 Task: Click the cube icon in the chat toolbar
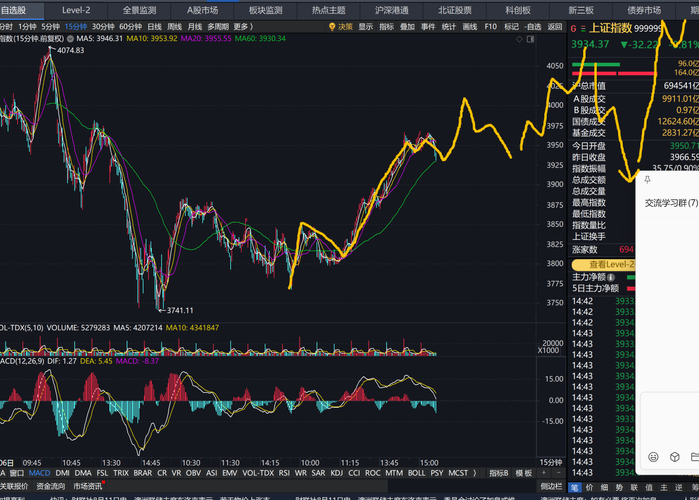click(x=674, y=457)
